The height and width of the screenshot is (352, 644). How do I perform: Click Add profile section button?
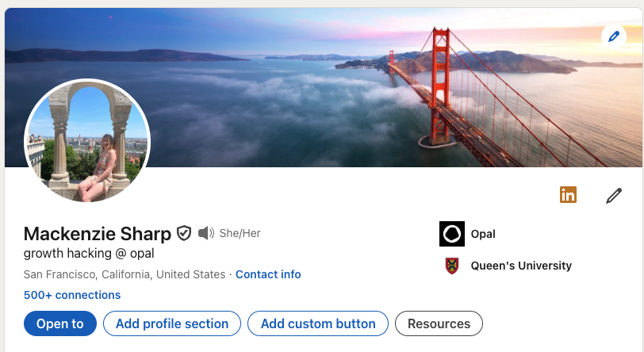pos(171,323)
